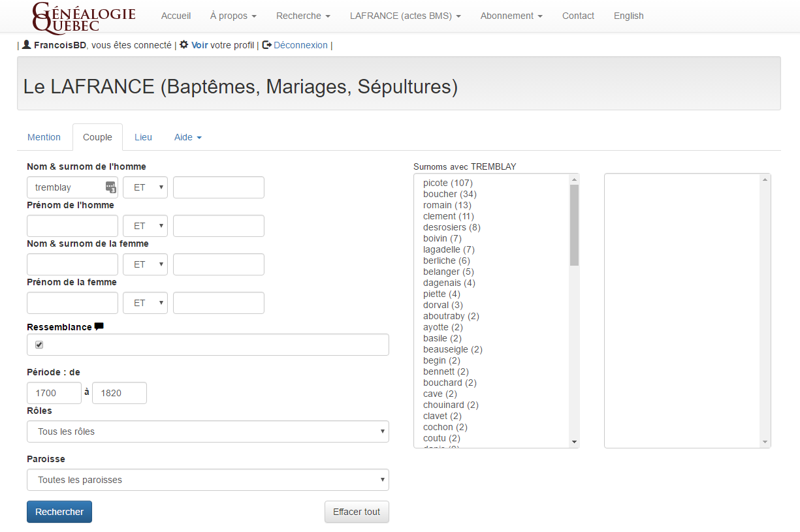Open the Recherche dropdown menu
This screenshot has height=532, width=800.
point(303,16)
